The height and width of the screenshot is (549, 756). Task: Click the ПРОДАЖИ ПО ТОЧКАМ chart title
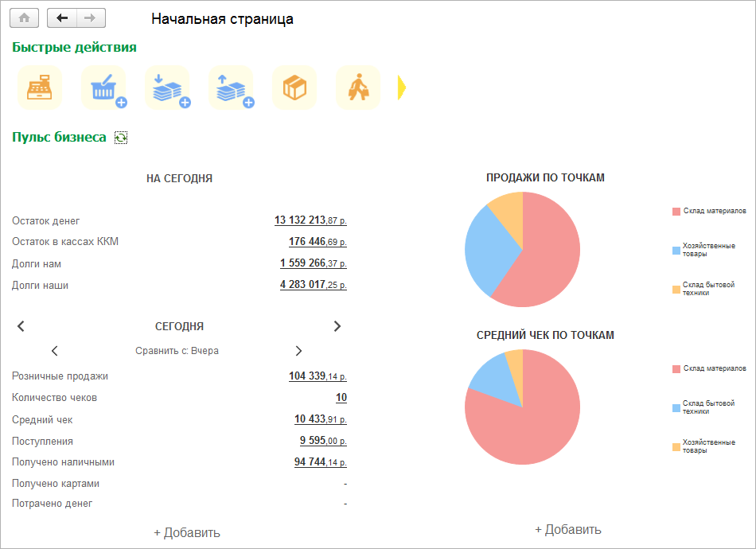545,178
